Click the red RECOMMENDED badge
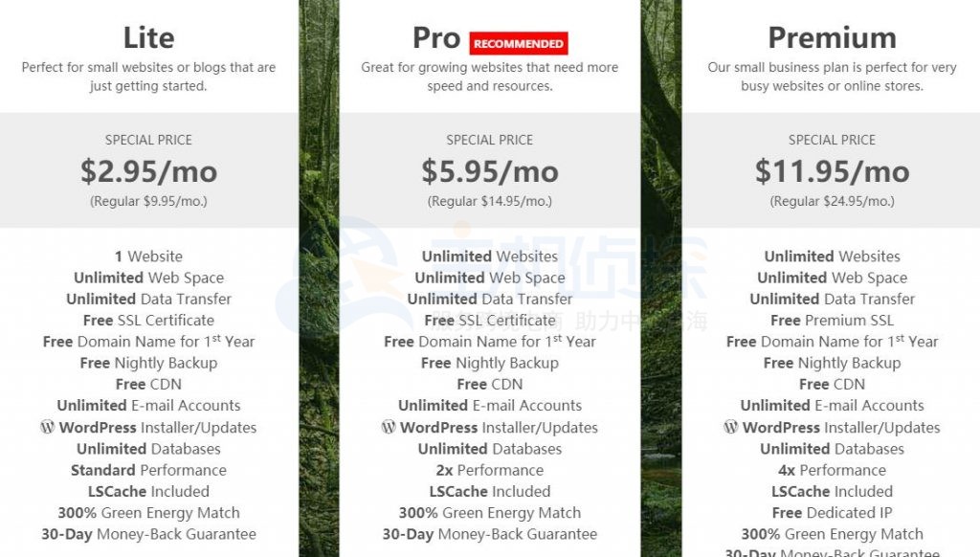Image resolution: width=980 pixels, height=557 pixels. coord(519,43)
